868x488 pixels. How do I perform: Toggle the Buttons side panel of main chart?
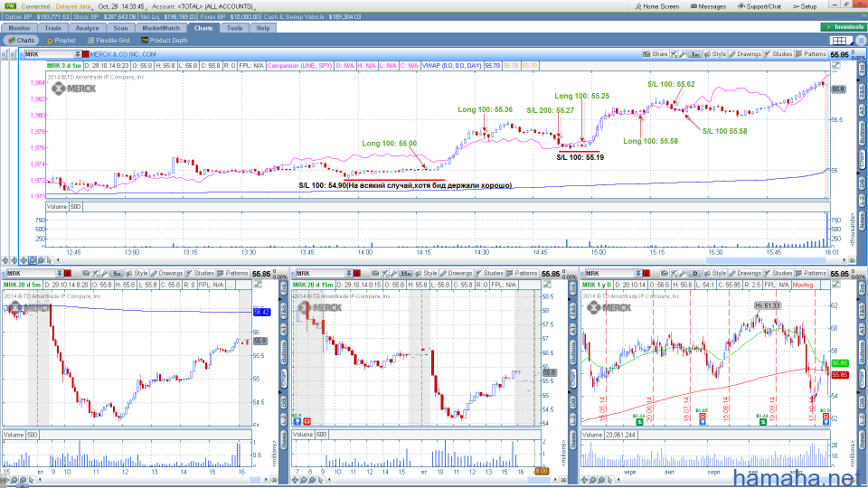(x=862, y=135)
